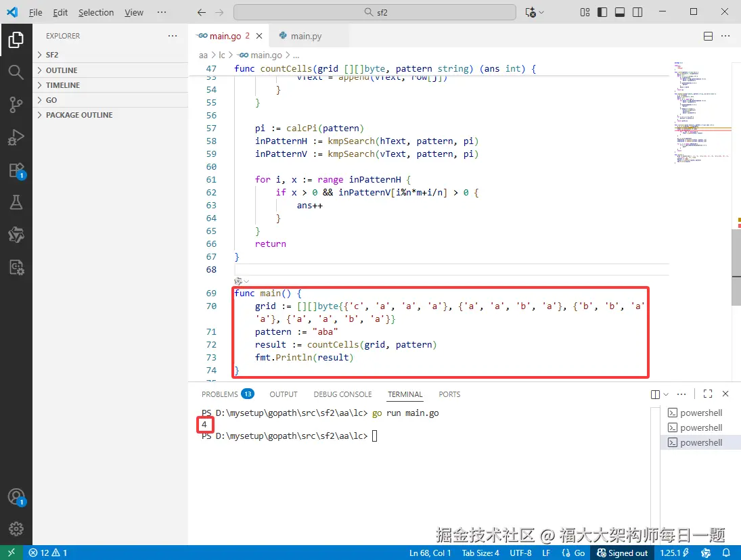Change the LF end of line sequence

(x=546, y=553)
